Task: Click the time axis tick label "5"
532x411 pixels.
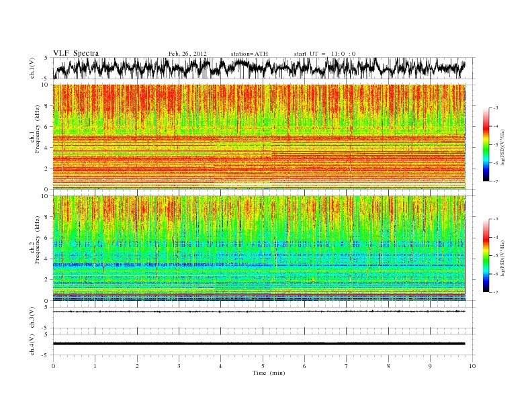Action: [x=263, y=366]
